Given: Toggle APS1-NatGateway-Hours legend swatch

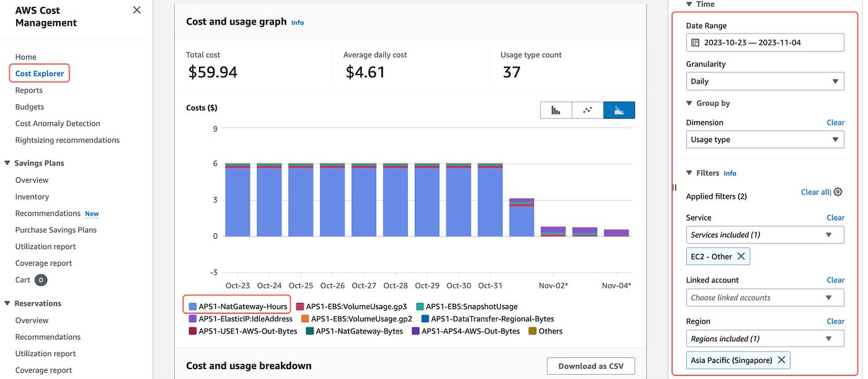Looking at the screenshot, I should 193,307.
